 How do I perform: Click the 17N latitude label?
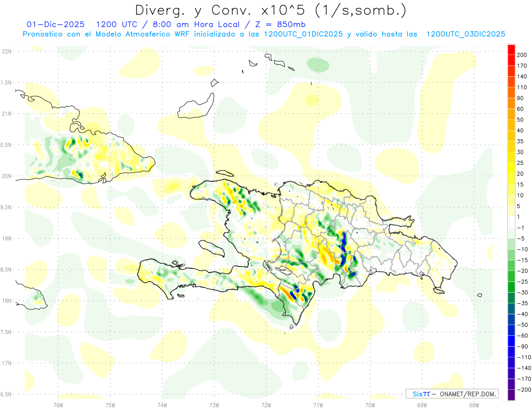click(7, 363)
